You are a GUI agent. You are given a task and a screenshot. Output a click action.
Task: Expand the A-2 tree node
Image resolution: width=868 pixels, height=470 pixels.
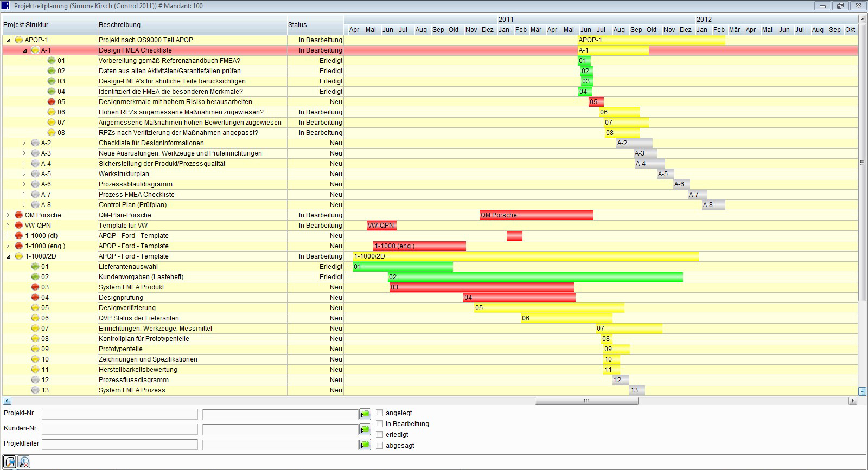pyautogui.click(x=24, y=143)
